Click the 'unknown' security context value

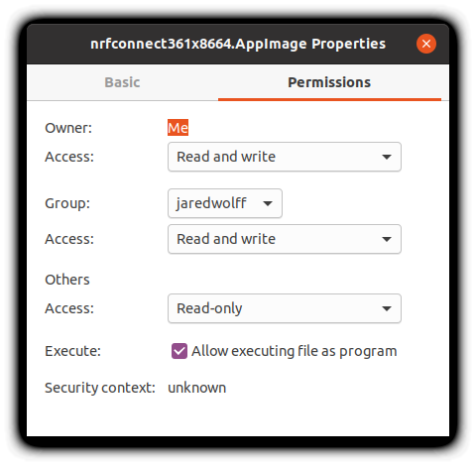197,388
